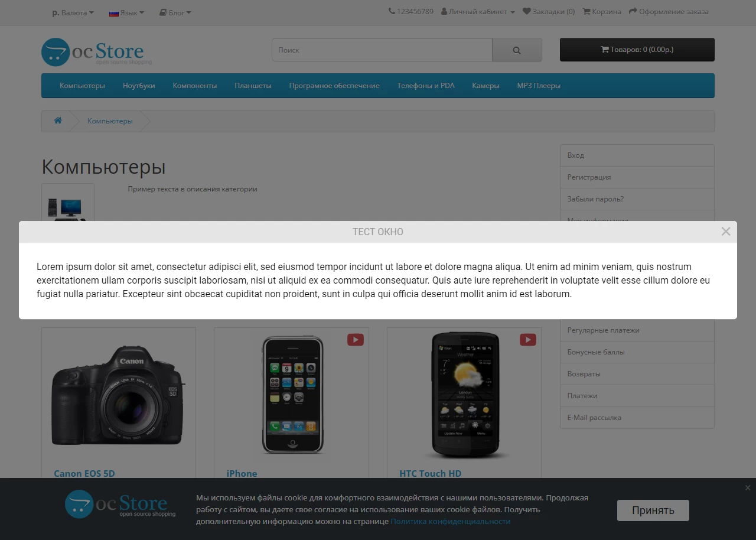The image size is (756, 540).
Task: Close the ТЕСТ ОКНО modal window
Action: (726, 232)
